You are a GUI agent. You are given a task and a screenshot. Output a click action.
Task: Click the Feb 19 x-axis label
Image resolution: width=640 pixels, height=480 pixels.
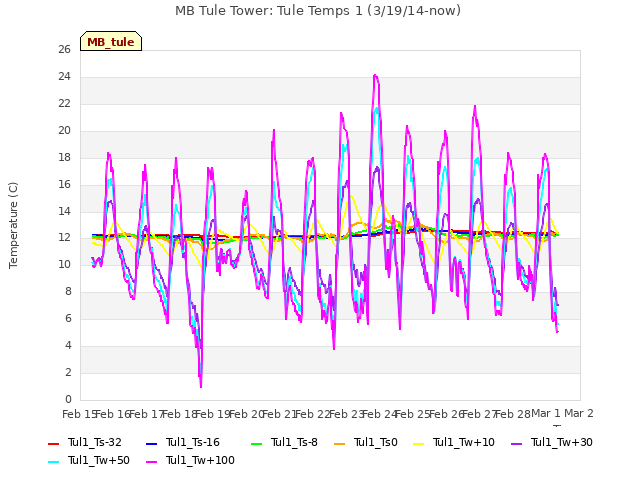click(x=213, y=414)
